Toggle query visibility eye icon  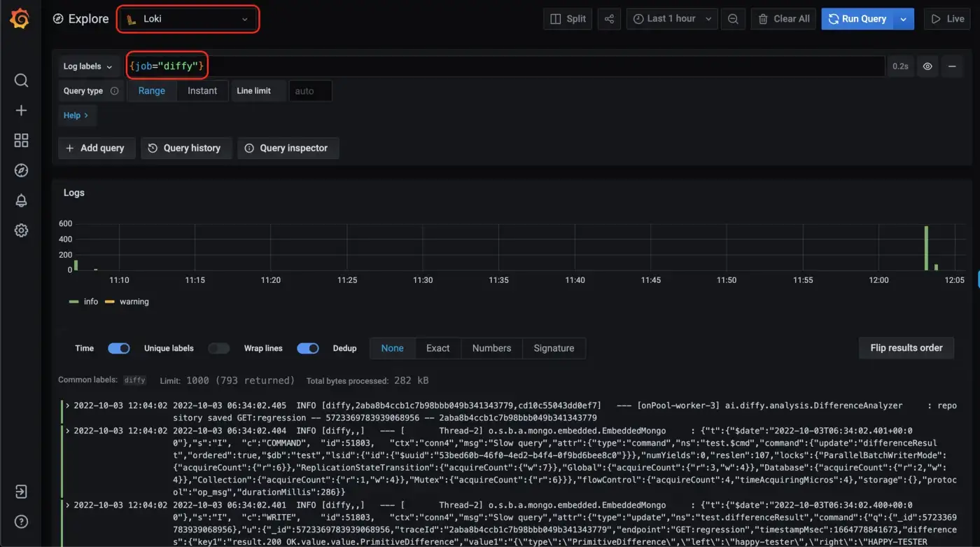[x=927, y=67]
